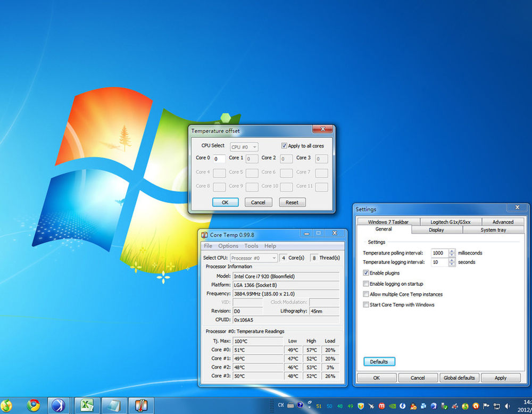
Task: Open the Excel taskbar button
Action: coord(87,405)
